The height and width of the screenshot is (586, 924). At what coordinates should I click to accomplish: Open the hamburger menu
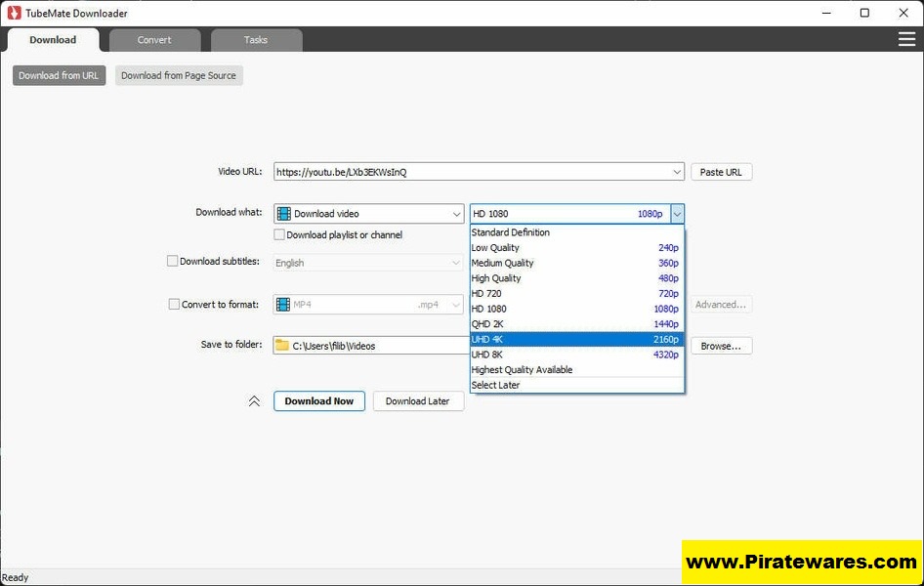point(906,39)
